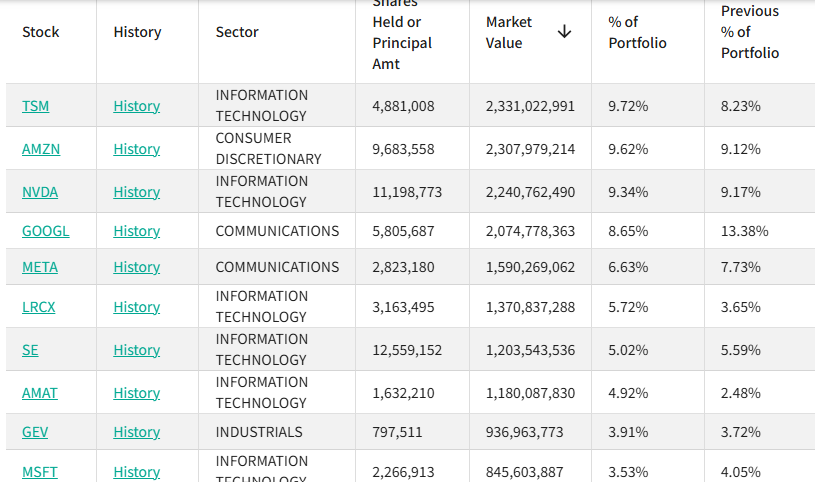815x482 pixels.
Task: View History for the SE row
Action: pos(137,350)
